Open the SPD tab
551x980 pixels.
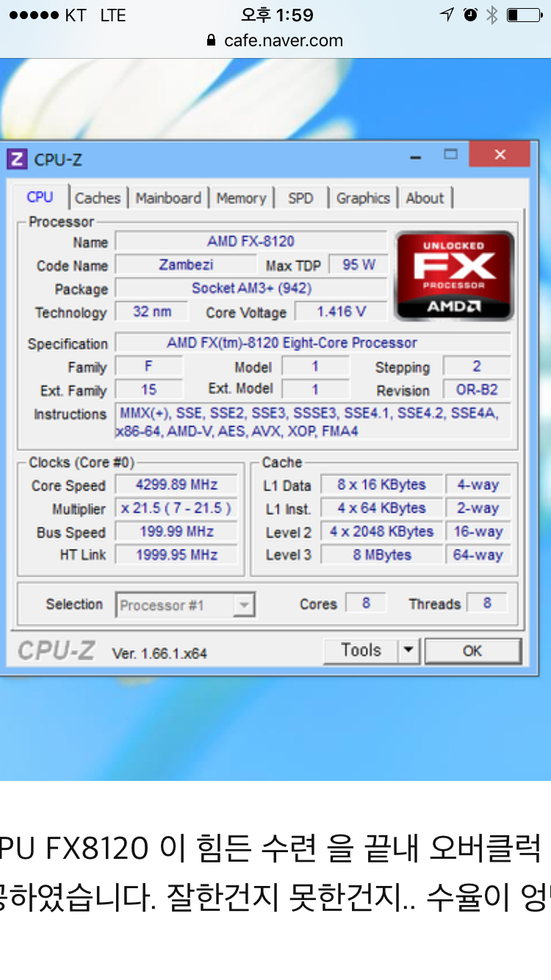pyautogui.click(x=300, y=198)
